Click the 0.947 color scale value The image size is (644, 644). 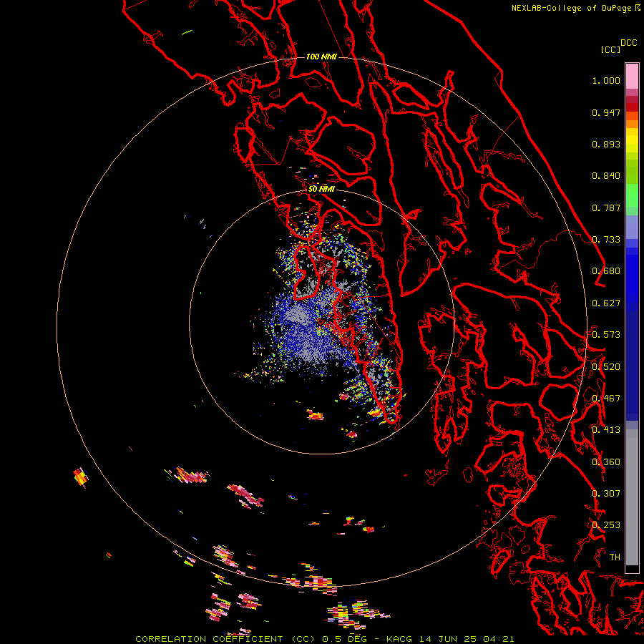pyautogui.click(x=606, y=112)
